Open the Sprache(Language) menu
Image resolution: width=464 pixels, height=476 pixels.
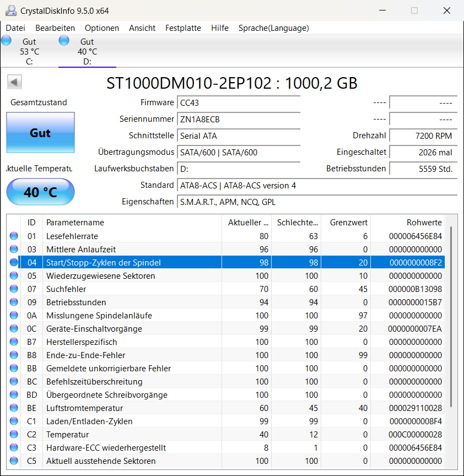(273, 28)
